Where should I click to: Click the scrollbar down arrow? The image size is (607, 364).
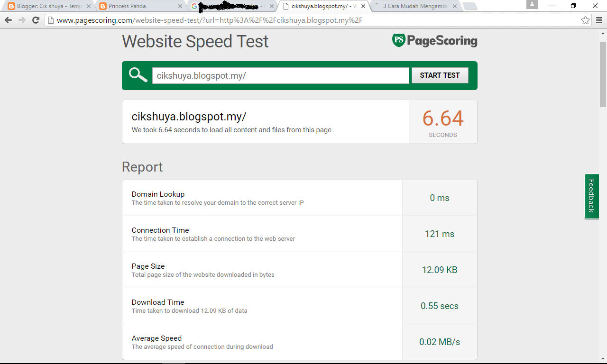pyautogui.click(x=603, y=359)
